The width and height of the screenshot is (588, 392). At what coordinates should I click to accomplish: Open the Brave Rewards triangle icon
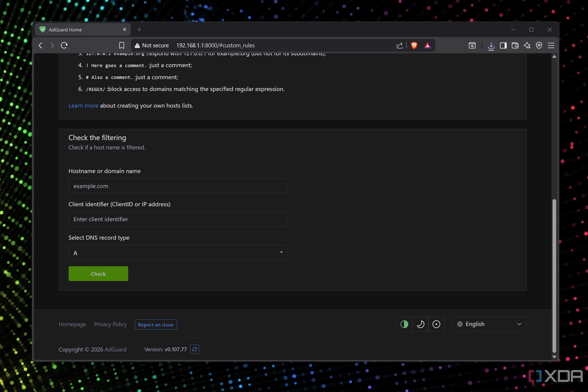point(428,45)
